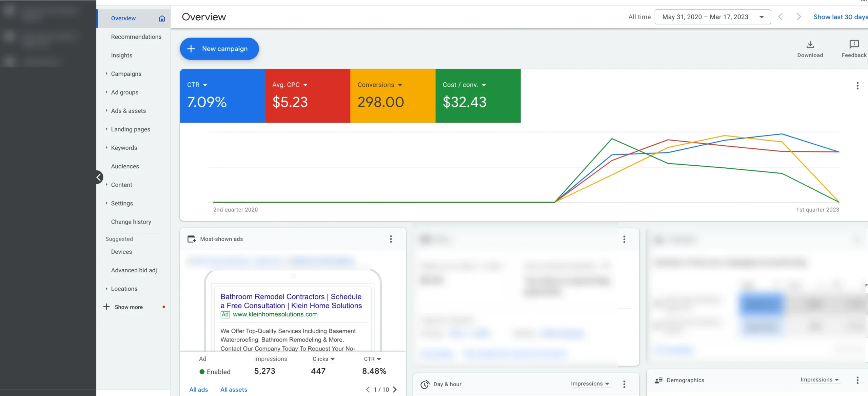Click the 1st quarter 2023 axis label
868x396 pixels.
coord(817,210)
